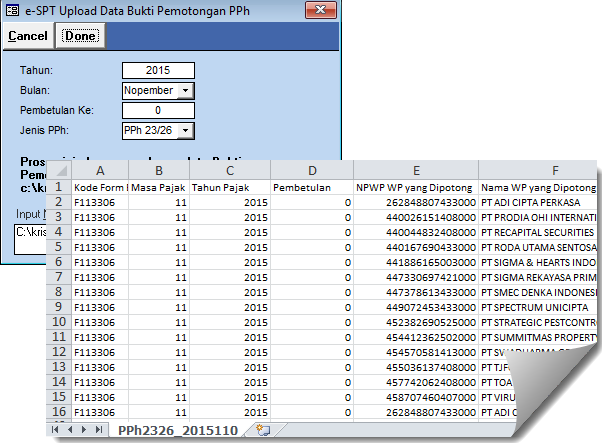Click the Tahun label
This screenshot has width=603, height=443.
[x=37, y=70]
